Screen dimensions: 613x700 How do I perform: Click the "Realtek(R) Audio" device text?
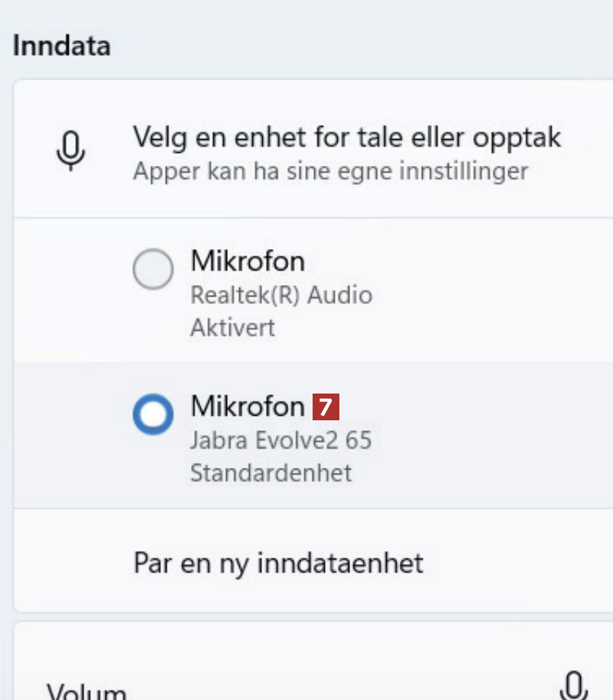pos(281,295)
